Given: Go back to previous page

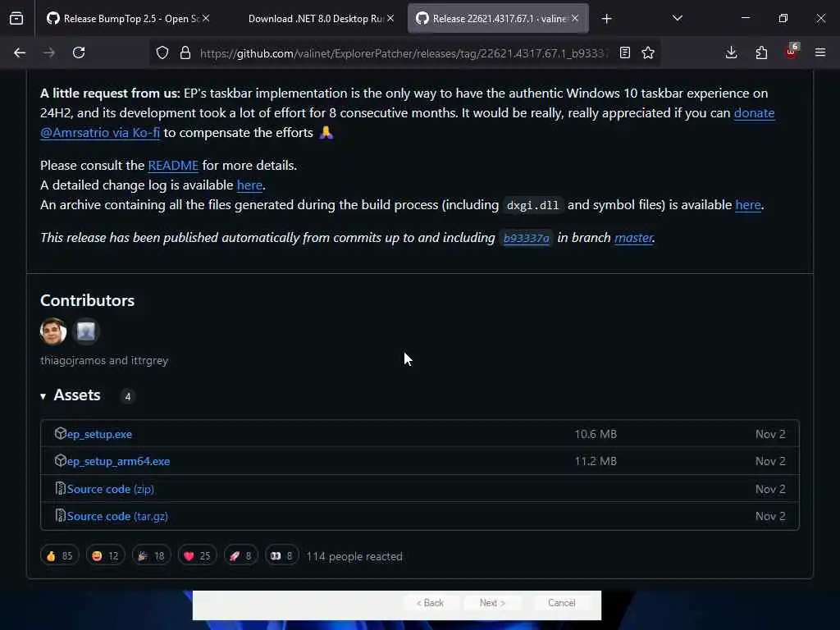Looking at the screenshot, I should point(20,52).
